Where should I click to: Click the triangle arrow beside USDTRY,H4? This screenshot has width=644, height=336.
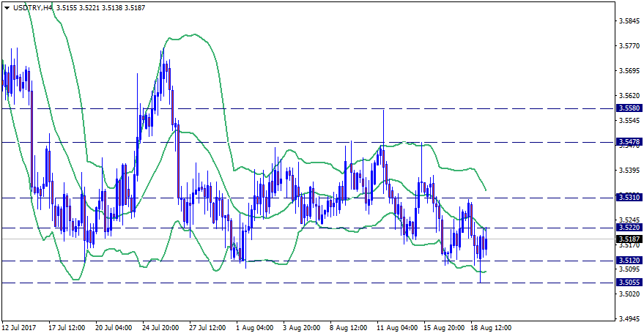point(7,7)
